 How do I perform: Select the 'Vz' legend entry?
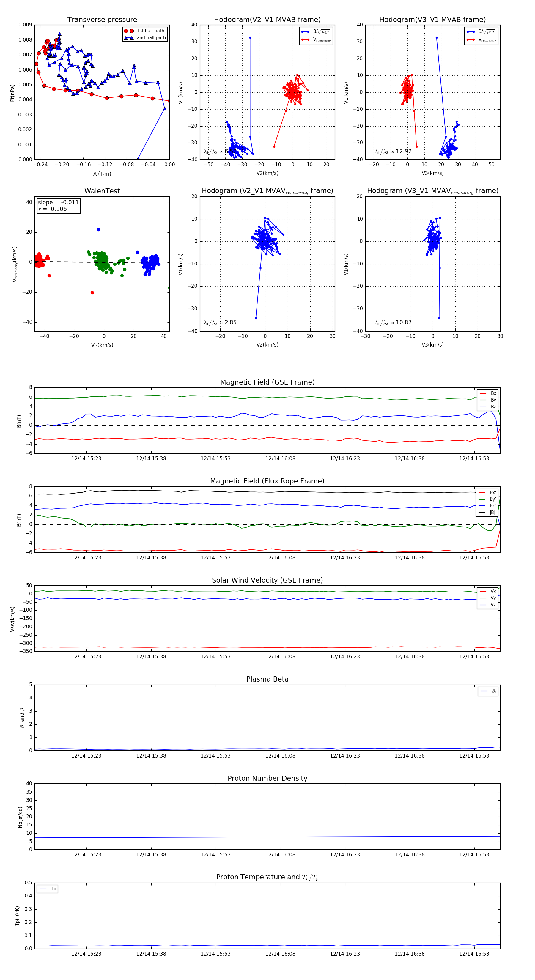488,605
